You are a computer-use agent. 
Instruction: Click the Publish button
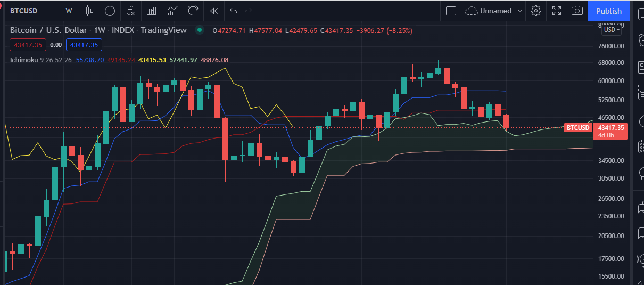coord(608,11)
